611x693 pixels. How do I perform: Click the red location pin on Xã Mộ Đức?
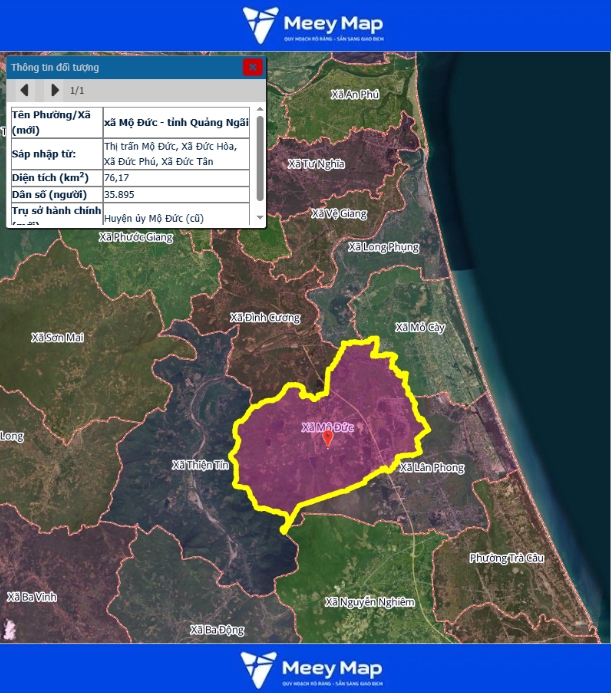[x=327, y=438]
